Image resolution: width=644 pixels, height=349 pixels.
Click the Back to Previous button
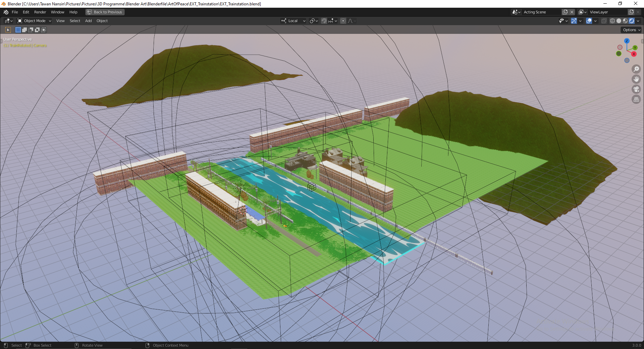[105, 12]
